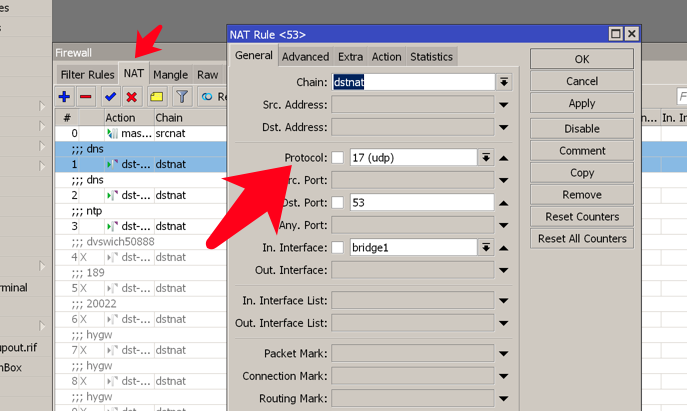Add a new firewall rule with the plus icon
This screenshot has height=411, width=687.
[64, 96]
